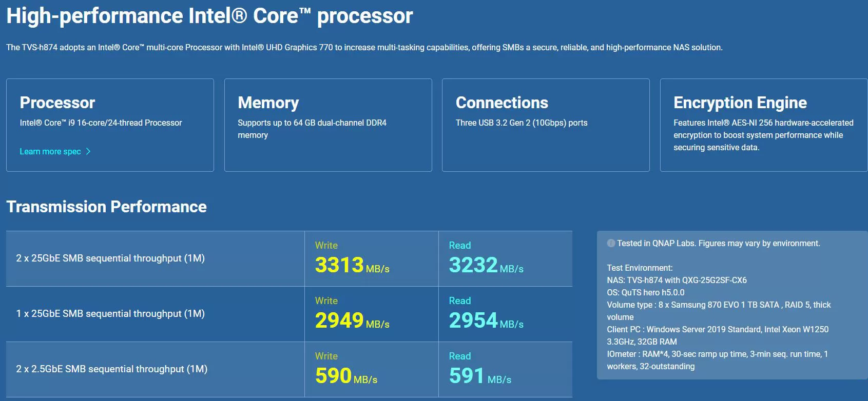Click the Transmission Performance heading
868x401 pixels.
[x=106, y=207]
